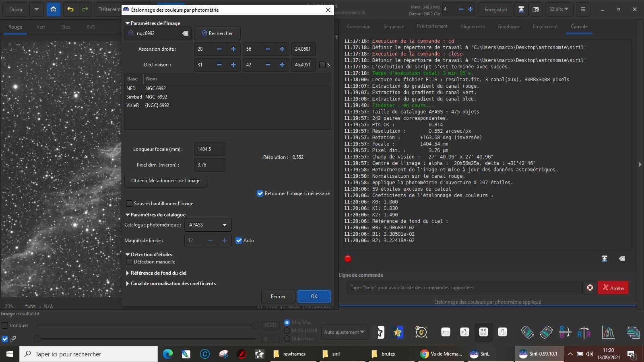This screenshot has width=644, height=362.
Task: Mirror image horizontally icon
Action: (x=584, y=332)
